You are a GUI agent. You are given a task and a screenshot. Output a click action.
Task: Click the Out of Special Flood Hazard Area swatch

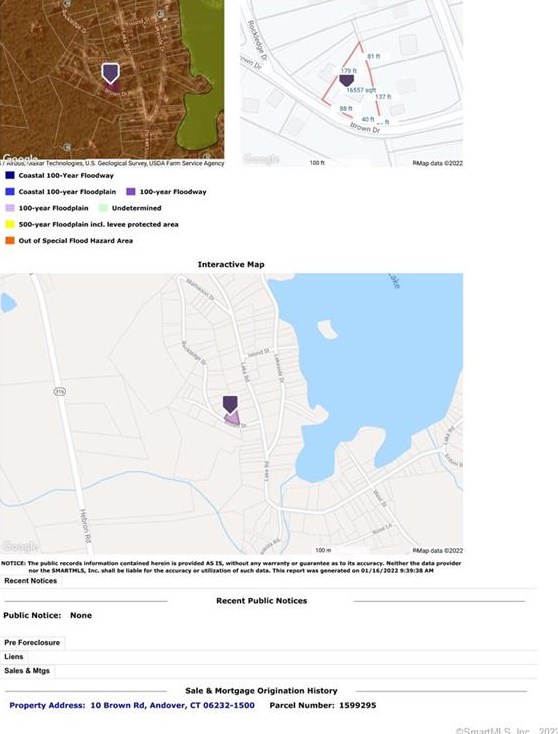coord(10,241)
